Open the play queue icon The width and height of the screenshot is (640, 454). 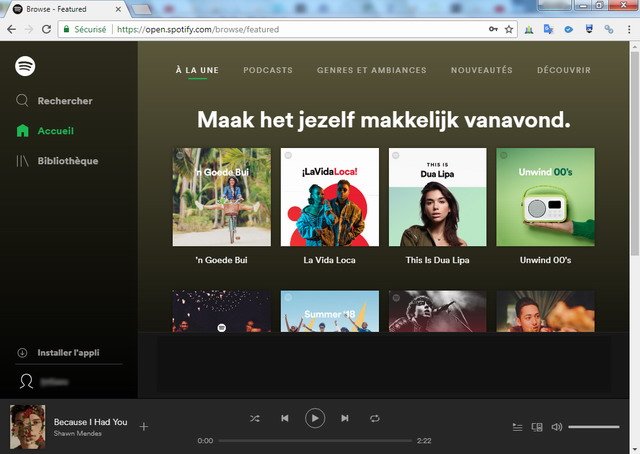(x=517, y=427)
